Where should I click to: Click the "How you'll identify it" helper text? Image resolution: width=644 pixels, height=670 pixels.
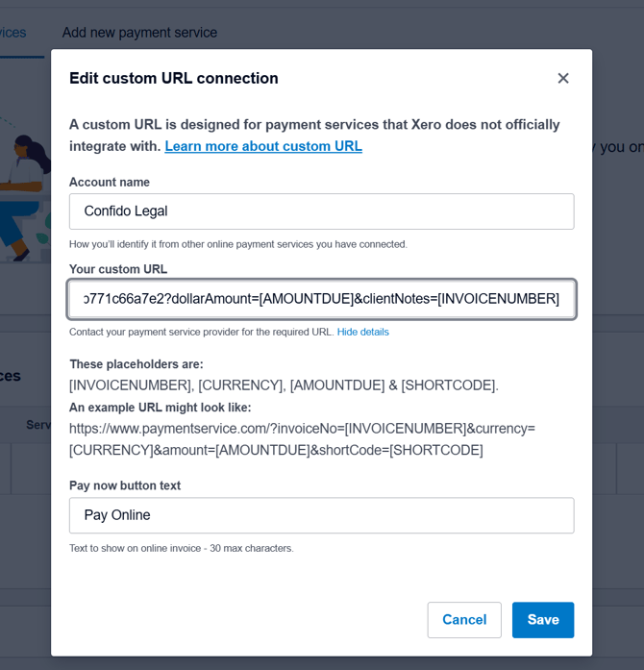(x=238, y=244)
